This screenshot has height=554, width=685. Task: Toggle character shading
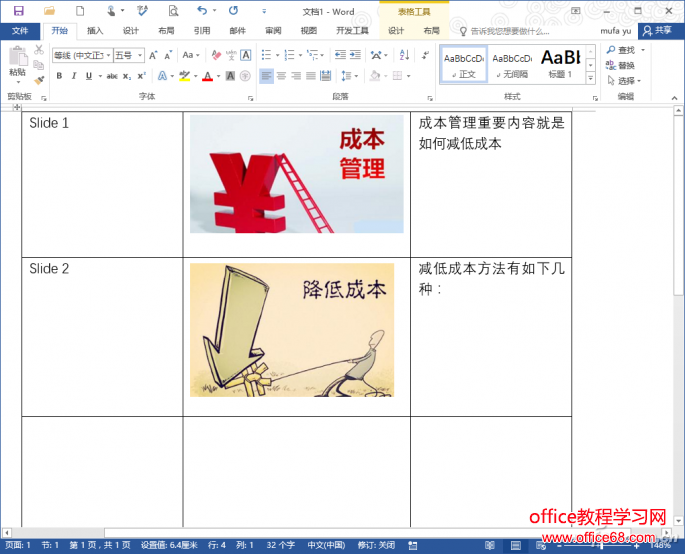click(x=230, y=76)
